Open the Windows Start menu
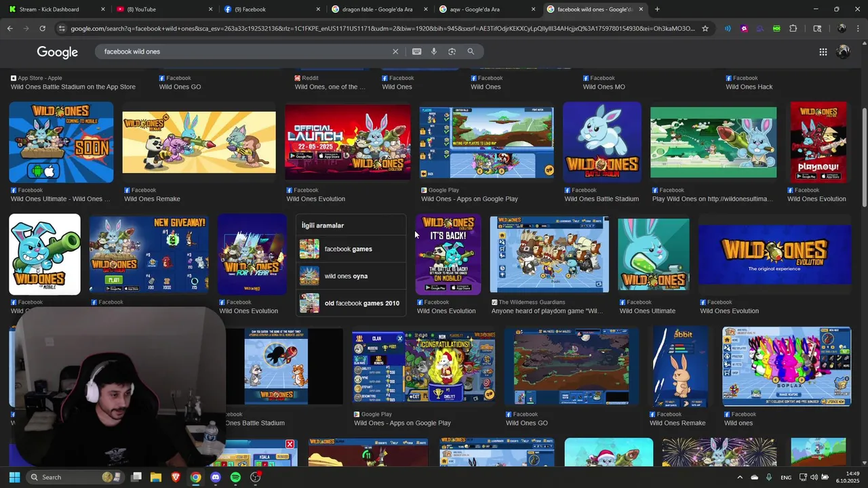Screen dimensions: 868x488 (14, 477)
